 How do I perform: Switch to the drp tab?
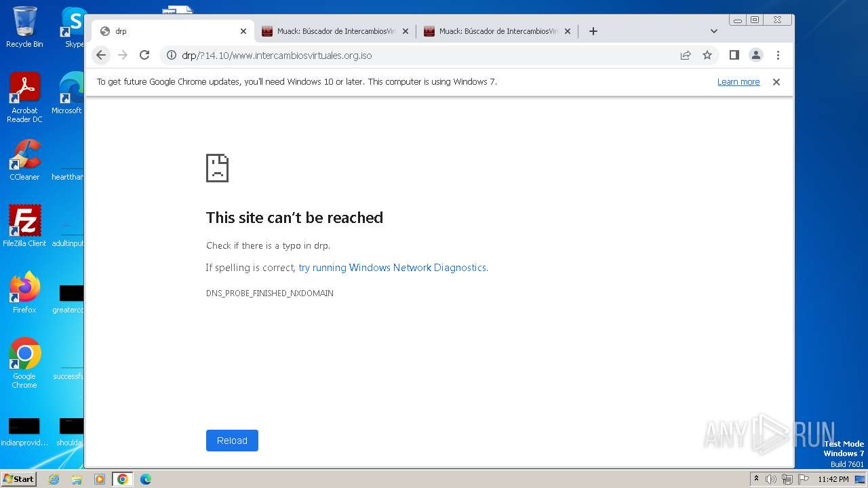(173, 31)
